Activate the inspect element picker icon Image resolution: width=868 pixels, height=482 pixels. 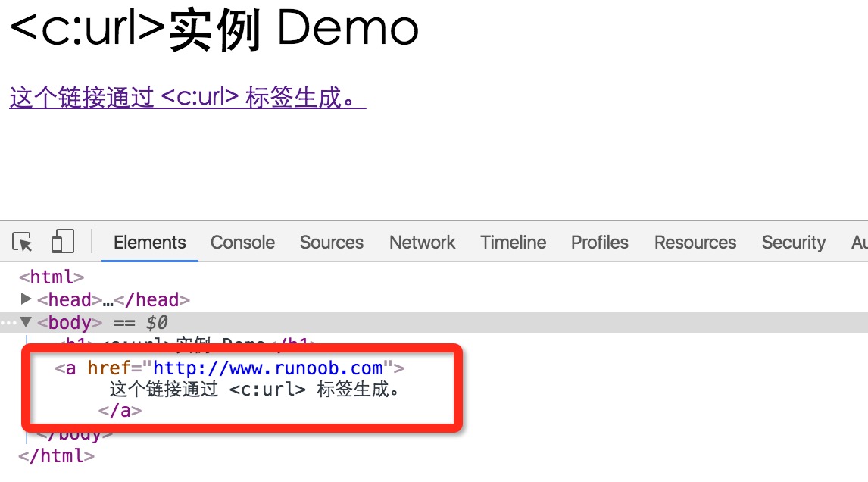[x=23, y=243]
